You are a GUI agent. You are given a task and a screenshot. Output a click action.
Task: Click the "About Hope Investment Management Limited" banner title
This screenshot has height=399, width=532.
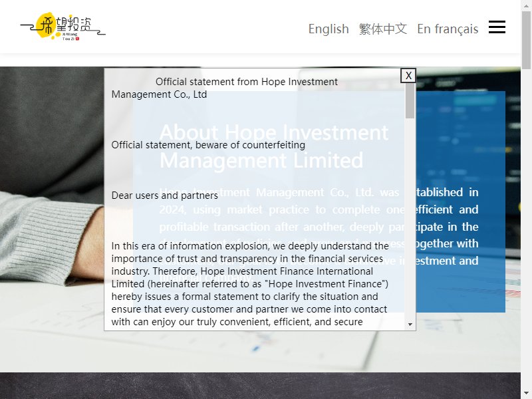[x=274, y=146]
